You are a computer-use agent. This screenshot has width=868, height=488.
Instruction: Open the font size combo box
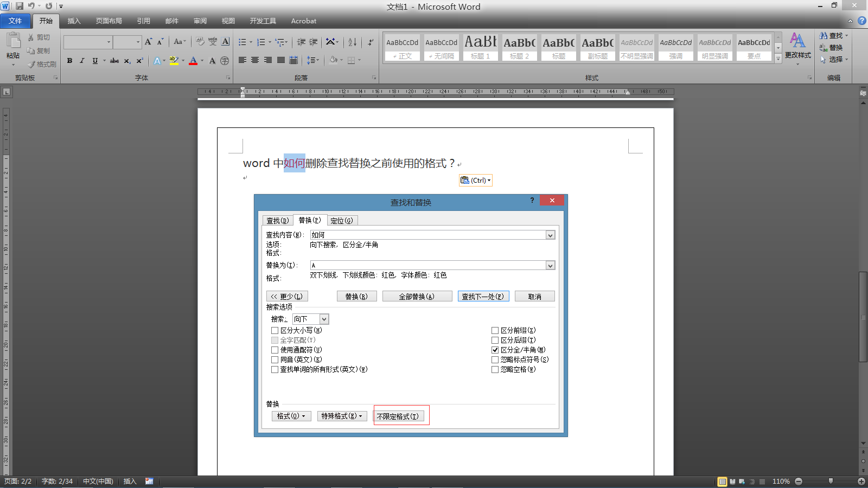click(x=127, y=42)
